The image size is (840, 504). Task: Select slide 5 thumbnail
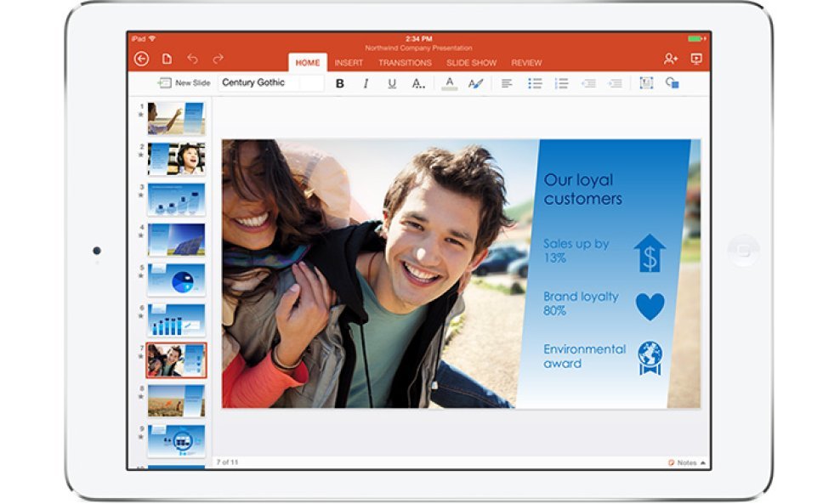pos(176,280)
